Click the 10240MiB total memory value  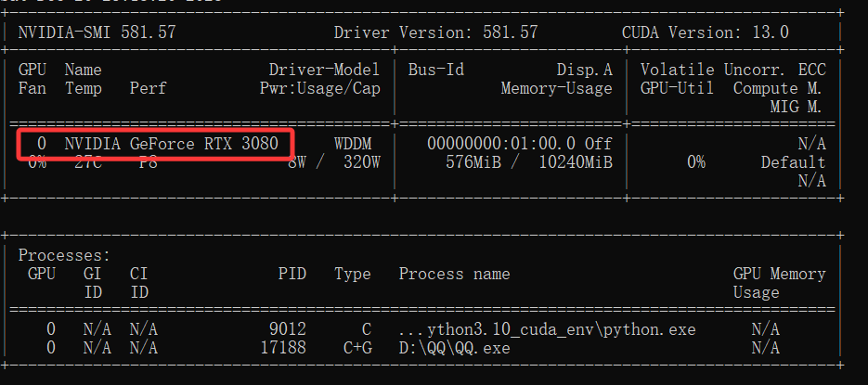(x=575, y=162)
